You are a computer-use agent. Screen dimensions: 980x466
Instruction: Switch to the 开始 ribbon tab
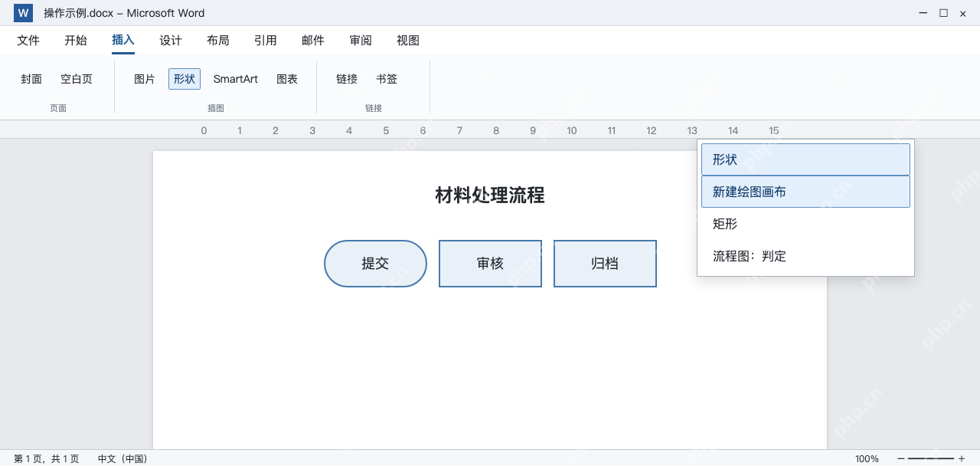pos(76,41)
